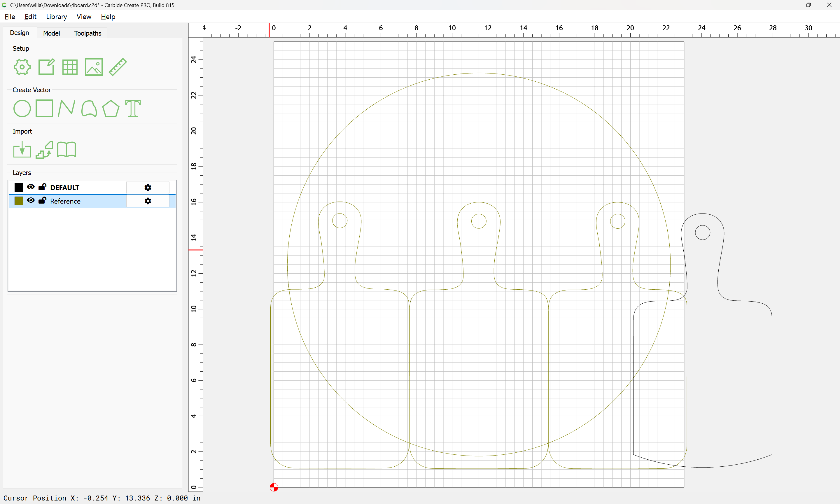The image size is (840, 504).
Task: Click the Trace image icon
Action: [x=44, y=150]
